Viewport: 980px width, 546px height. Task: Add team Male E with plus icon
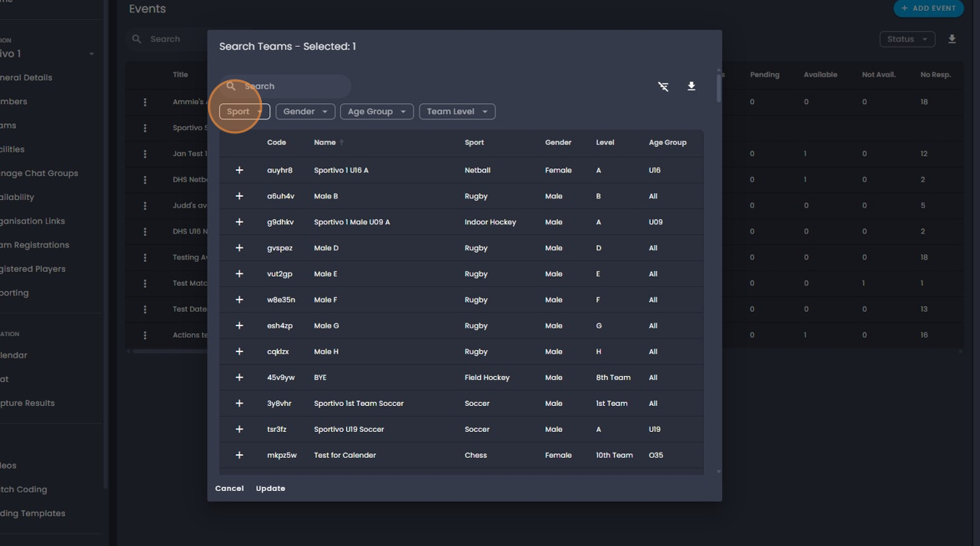coord(239,274)
